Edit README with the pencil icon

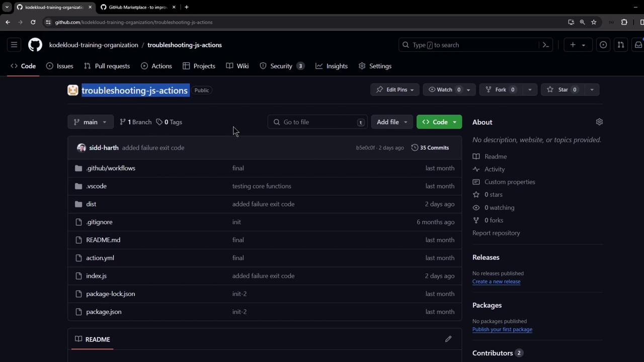point(448,339)
